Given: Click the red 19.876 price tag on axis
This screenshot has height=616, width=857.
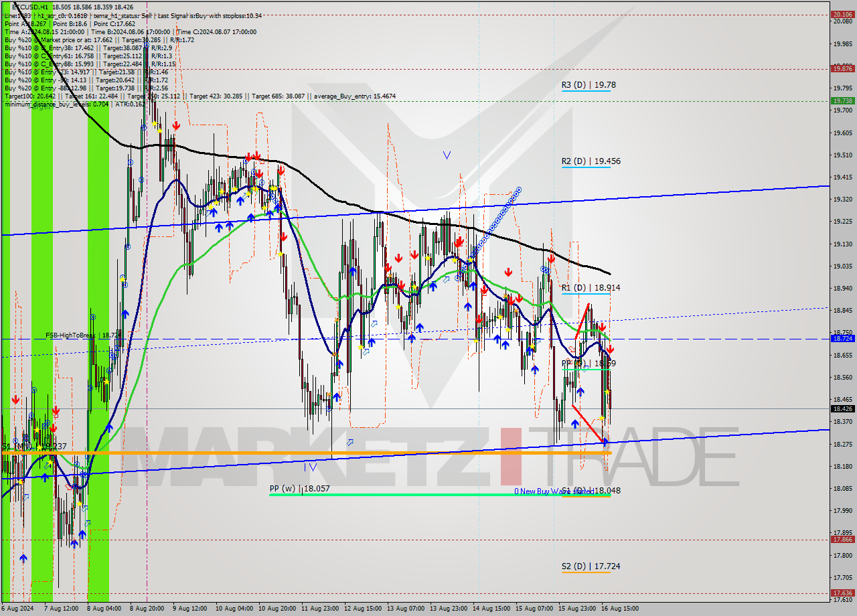Looking at the screenshot, I should 842,68.
